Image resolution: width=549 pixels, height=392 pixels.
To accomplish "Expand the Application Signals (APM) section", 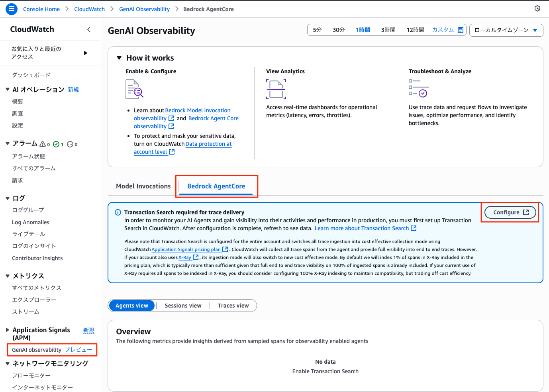I will 8,330.
